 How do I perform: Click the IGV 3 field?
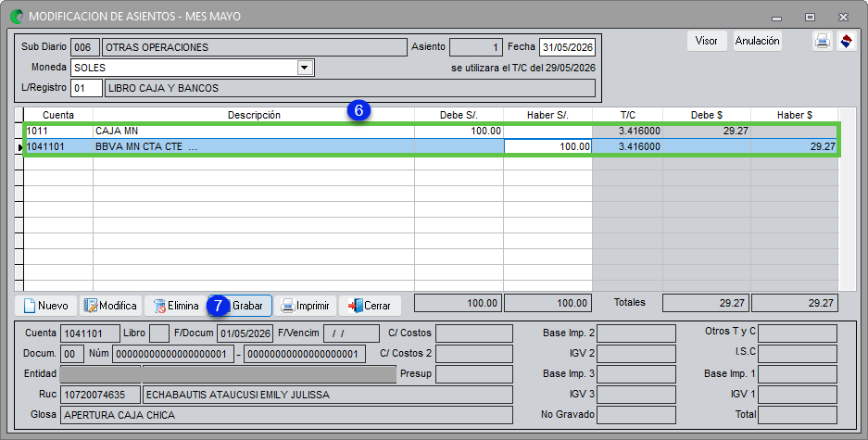click(x=636, y=395)
